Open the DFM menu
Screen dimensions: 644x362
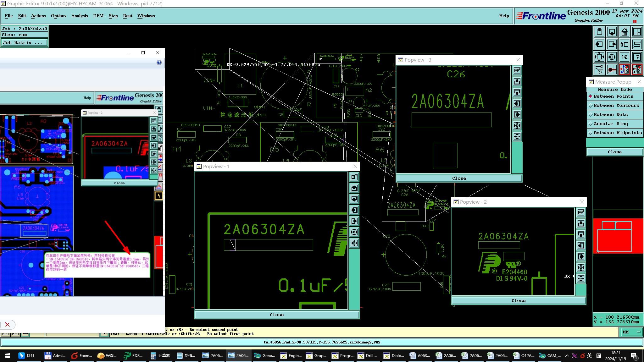tap(98, 16)
